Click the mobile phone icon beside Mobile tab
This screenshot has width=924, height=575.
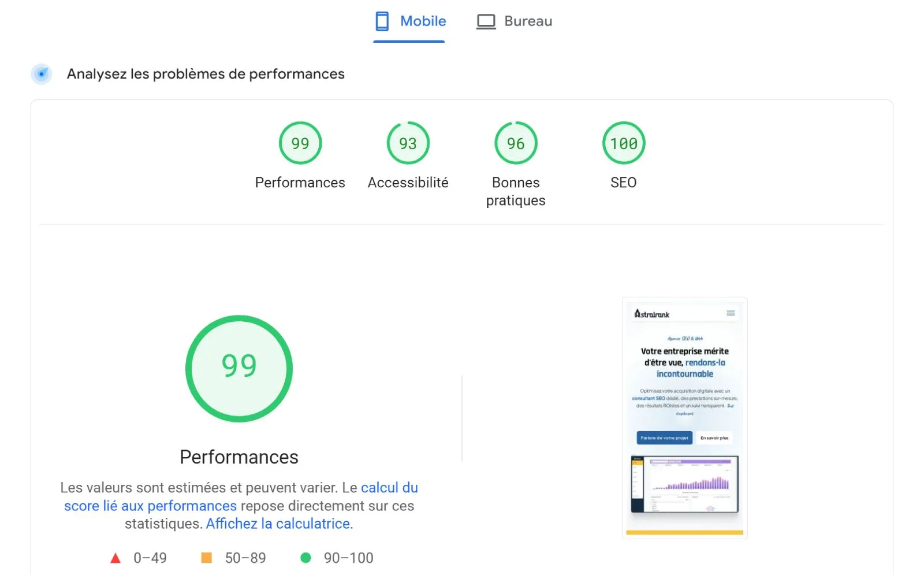tap(381, 21)
